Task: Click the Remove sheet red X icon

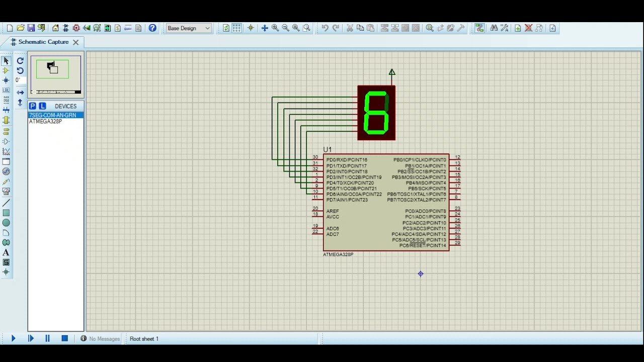Action: click(528, 28)
